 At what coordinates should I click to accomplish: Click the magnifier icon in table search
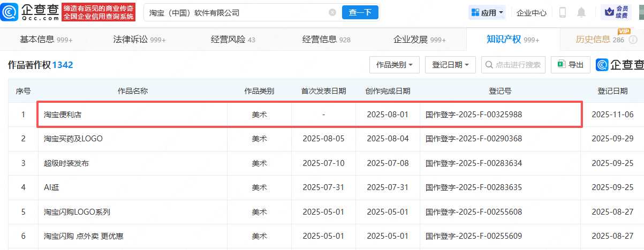coord(489,65)
